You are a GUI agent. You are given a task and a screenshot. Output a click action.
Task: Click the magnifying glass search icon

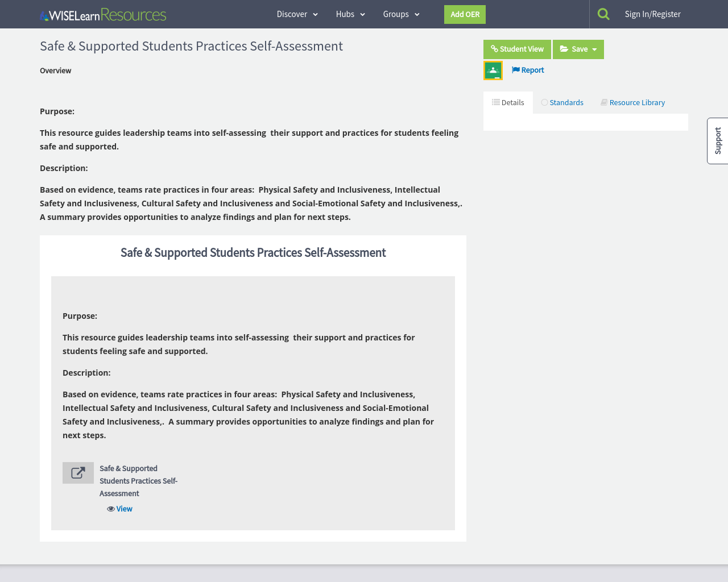[603, 14]
